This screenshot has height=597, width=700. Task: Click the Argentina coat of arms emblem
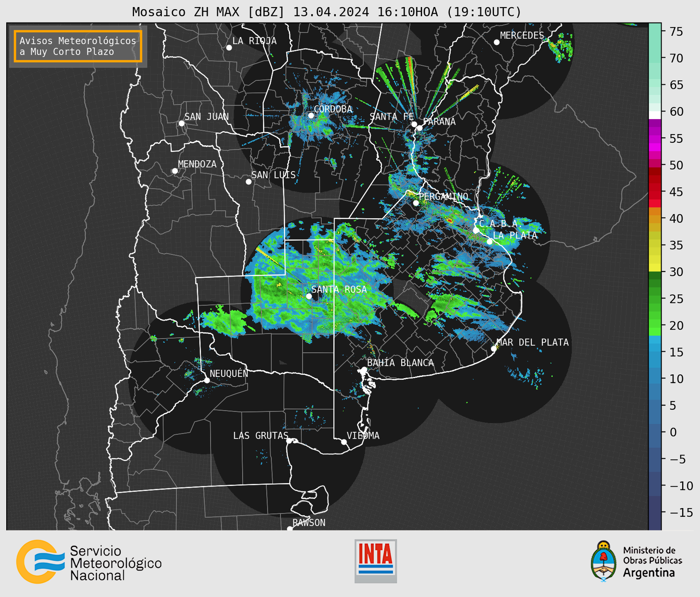[604, 561]
